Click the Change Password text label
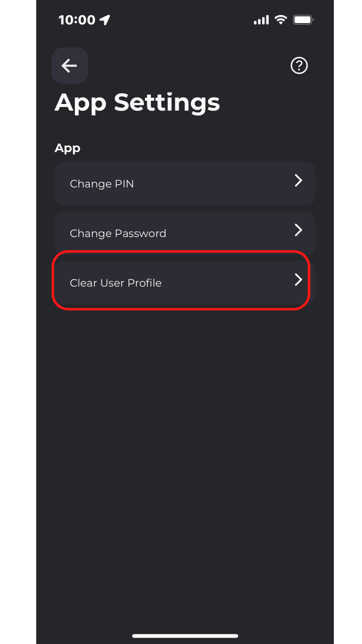Image resolution: width=362 pixels, height=644 pixels. 118,233
